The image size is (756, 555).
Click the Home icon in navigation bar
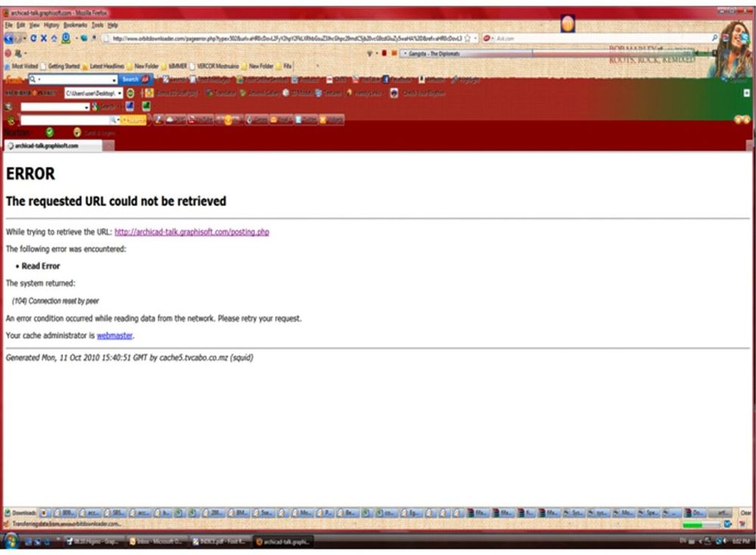pos(54,38)
